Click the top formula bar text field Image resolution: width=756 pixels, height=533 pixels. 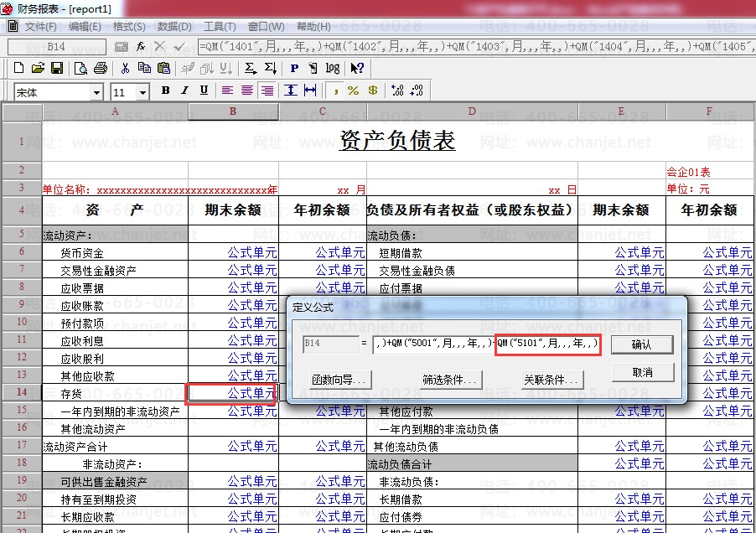click(x=476, y=47)
